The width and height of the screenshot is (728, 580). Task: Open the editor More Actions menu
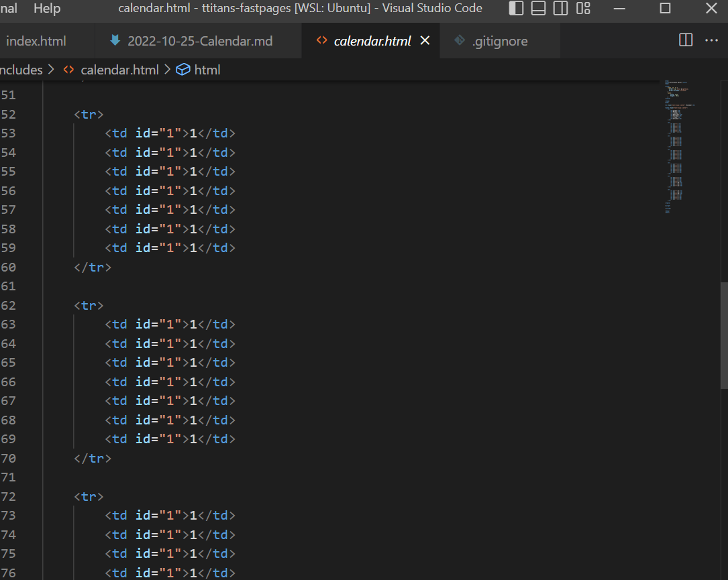(x=711, y=40)
